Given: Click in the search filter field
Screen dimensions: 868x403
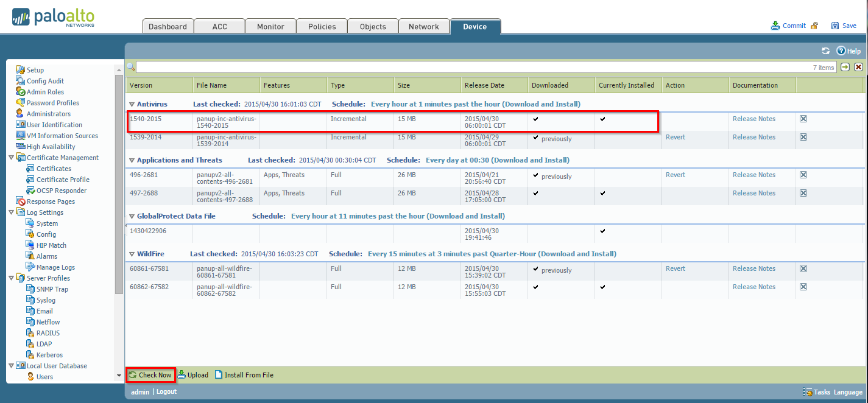Looking at the screenshot, I should click(x=469, y=67).
